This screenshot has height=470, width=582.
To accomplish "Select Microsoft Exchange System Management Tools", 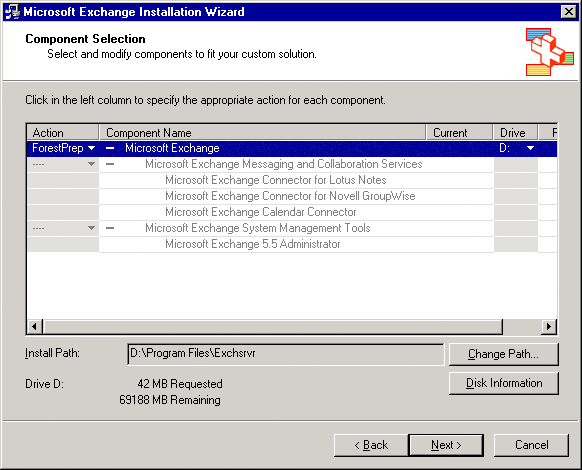I will pyautogui.click(x=258, y=228).
